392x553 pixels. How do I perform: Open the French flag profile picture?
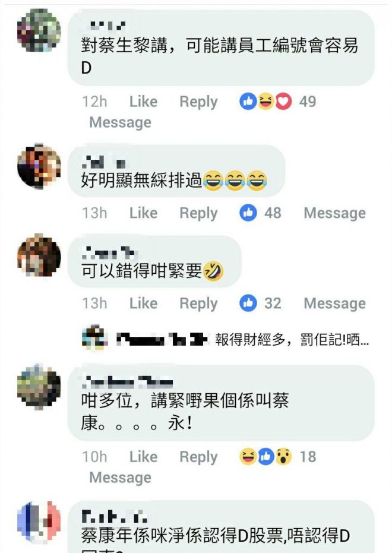tap(39, 522)
